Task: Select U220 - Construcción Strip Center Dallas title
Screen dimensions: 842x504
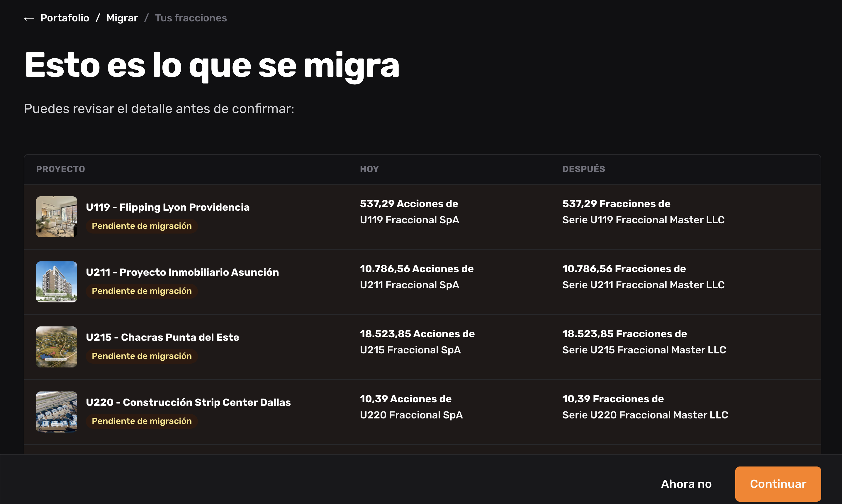Action: pos(188,402)
